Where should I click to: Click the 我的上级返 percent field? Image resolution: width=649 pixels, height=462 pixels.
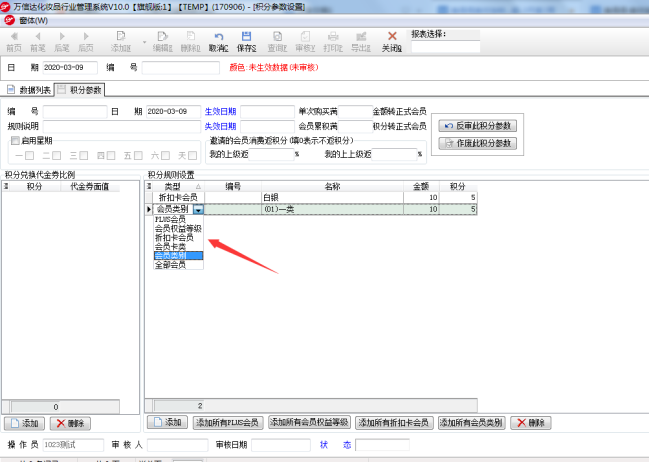pos(271,154)
